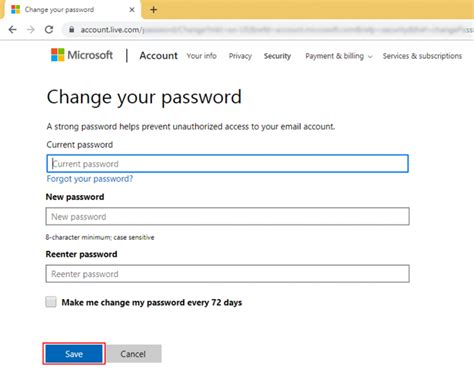Reload the page with refresh icon
This screenshot has width=474, height=369.
[49, 30]
